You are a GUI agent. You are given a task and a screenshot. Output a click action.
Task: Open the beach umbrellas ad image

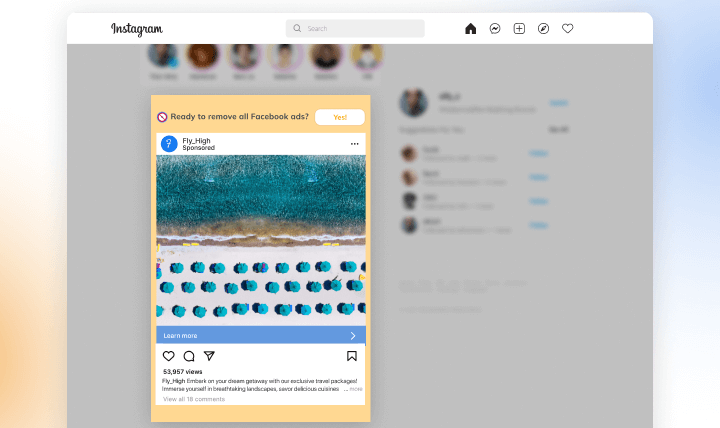point(261,240)
